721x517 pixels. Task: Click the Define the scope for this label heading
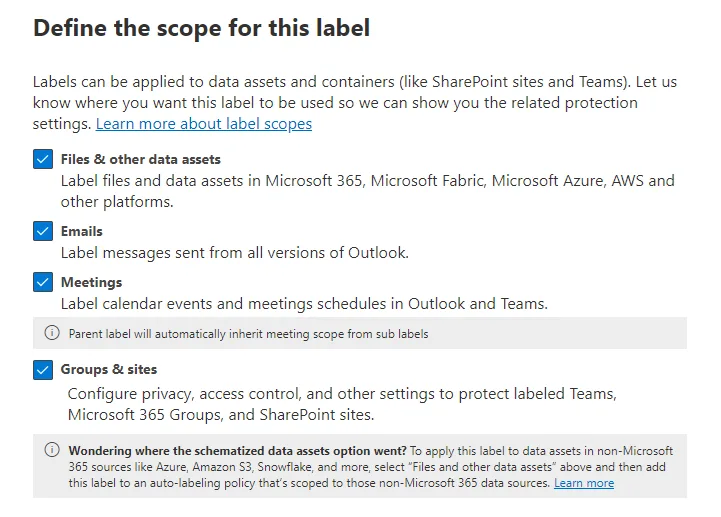(201, 28)
